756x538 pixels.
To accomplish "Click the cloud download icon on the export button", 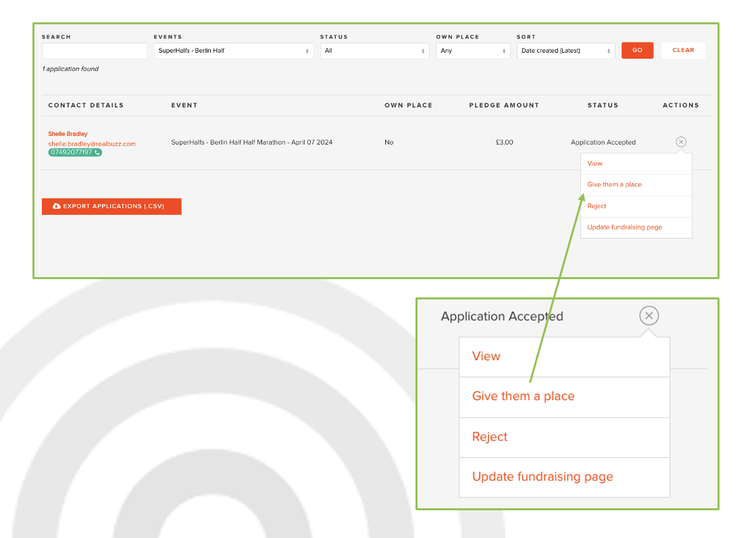I will [x=56, y=206].
